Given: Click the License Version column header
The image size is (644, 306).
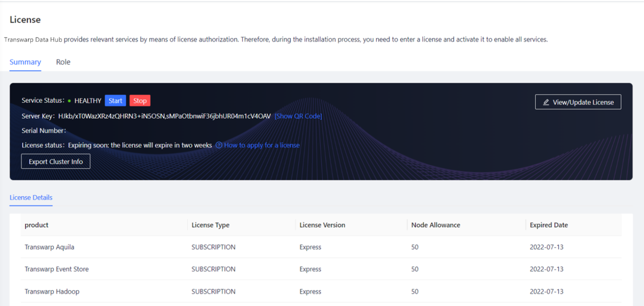Looking at the screenshot, I should click(322, 225).
